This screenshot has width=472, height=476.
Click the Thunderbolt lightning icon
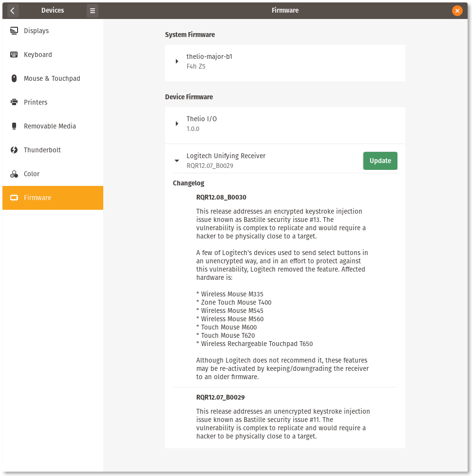tap(14, 150)
